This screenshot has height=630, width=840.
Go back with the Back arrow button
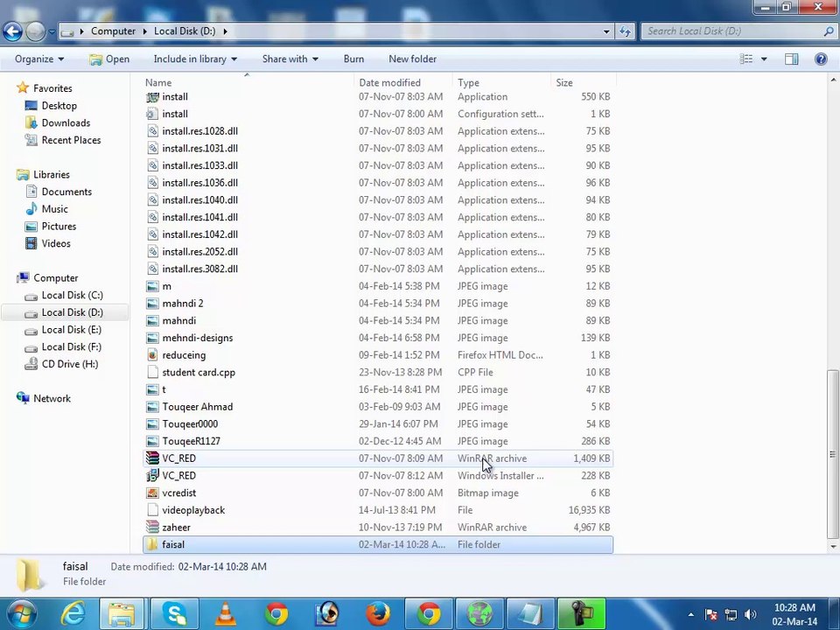click(13, 31)
